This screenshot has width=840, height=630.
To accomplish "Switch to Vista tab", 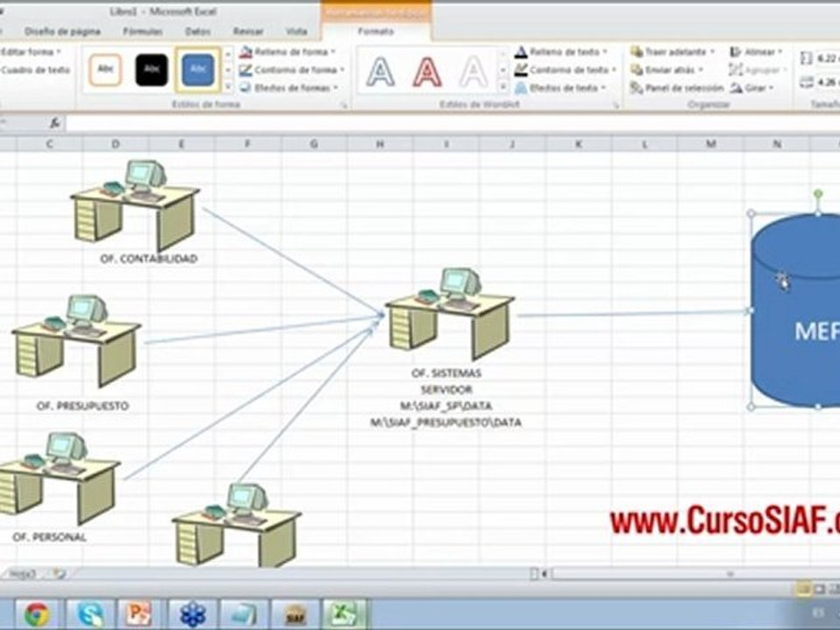I will click(x=296, y=31).
